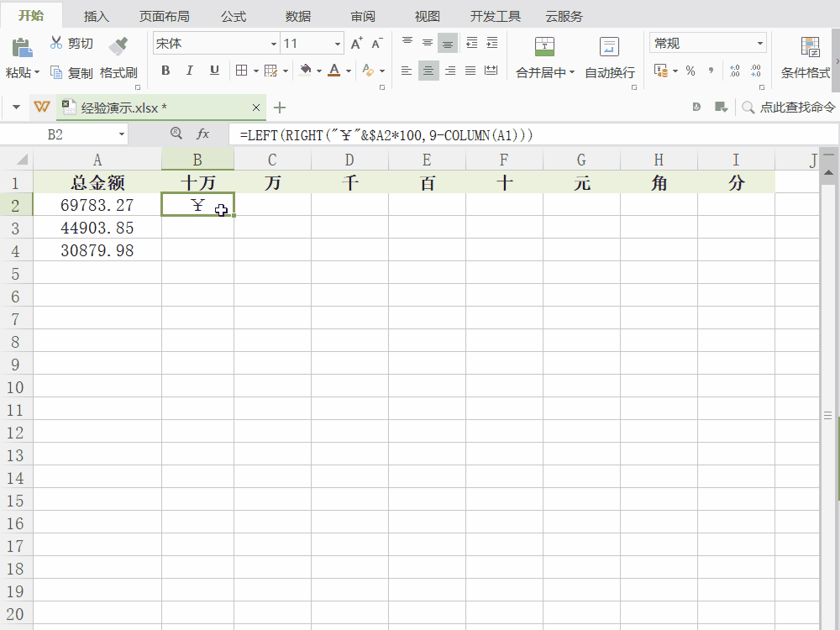Switch to the 公式 (Formulas) ribbon tab

pyautogui.click(x=234, y=16)
